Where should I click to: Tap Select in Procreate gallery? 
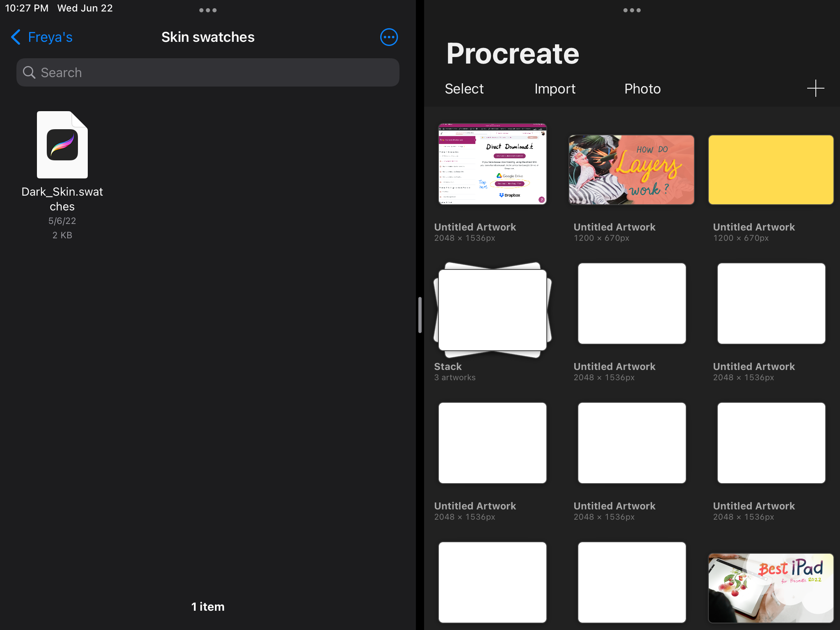tap(464, 89)
